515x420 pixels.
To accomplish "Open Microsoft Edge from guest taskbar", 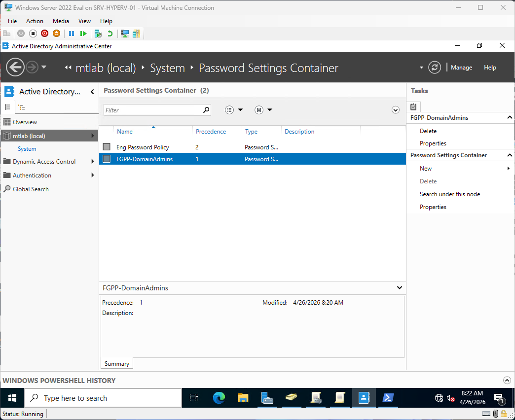I will 219,398.
